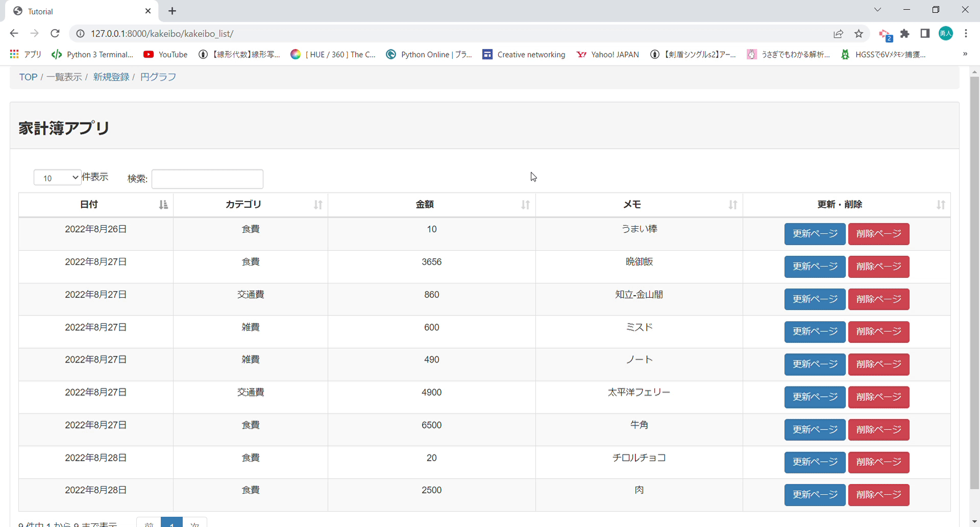Bookmark this page with the star icon
The image size is (980, 527).
click(x=859, y=34)
